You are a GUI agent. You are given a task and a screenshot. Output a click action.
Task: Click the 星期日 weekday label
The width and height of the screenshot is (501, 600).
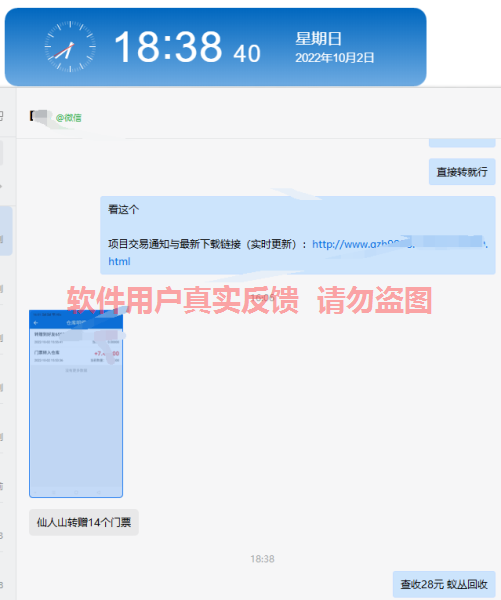point(318,39)
